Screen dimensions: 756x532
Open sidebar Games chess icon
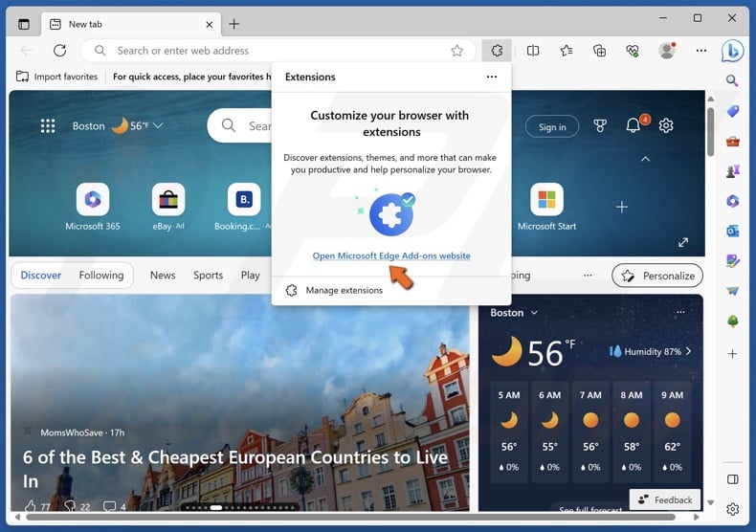point(732,171)
